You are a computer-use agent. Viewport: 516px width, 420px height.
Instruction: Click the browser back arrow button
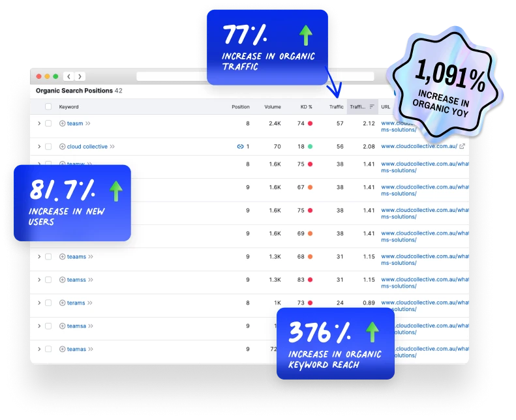(x=68, y=76)
